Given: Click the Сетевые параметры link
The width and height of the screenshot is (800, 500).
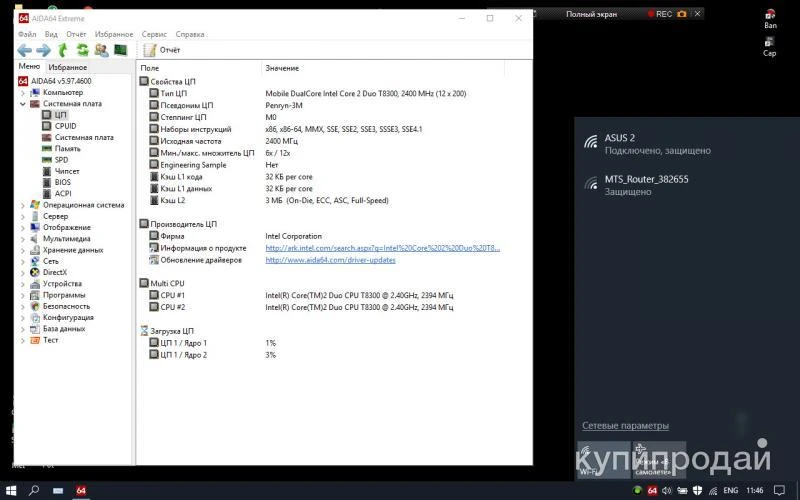Looking at the screenshot, I should point(625,426).
